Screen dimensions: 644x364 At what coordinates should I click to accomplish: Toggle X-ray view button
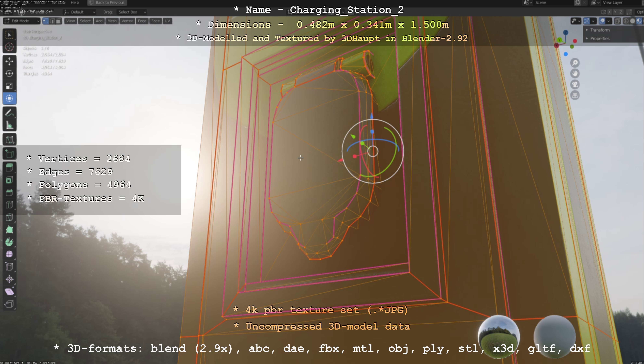[x=617, y=21]
